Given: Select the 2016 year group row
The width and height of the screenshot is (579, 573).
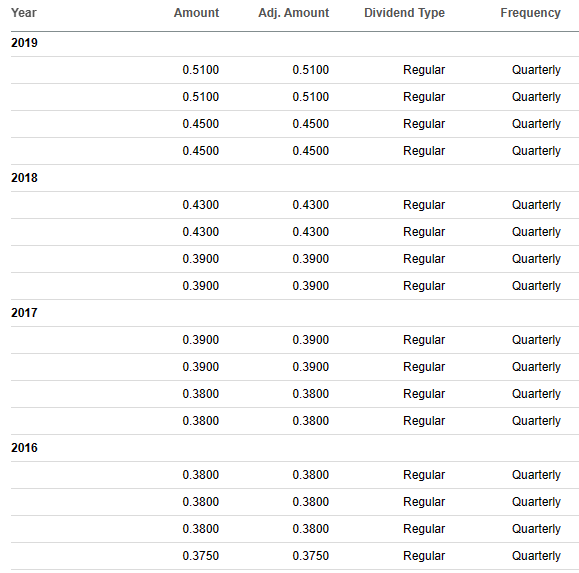Looking at the screenshot, I should tap(295, 448).
